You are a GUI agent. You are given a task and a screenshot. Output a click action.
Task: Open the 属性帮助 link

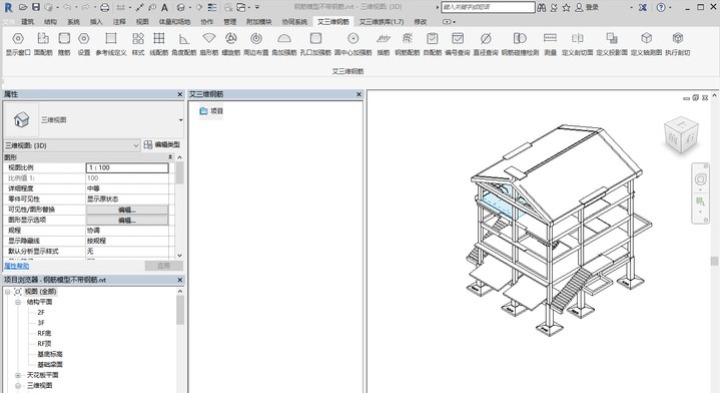point(17,266)
